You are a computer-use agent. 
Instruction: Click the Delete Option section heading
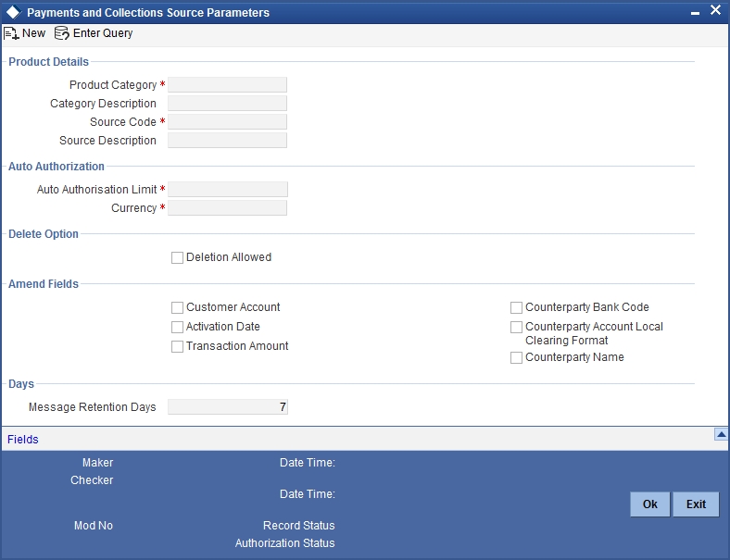pos(44,234)
